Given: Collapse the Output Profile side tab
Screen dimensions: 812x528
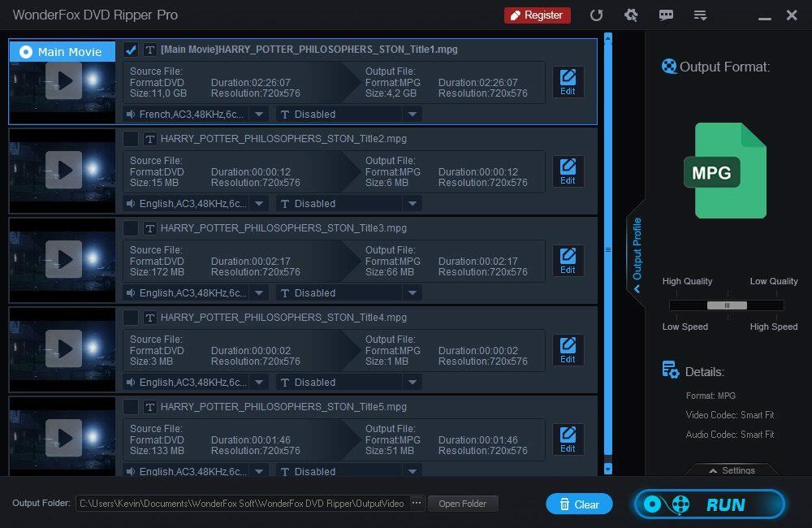Looking at the screenshot, I should (637, 254).
